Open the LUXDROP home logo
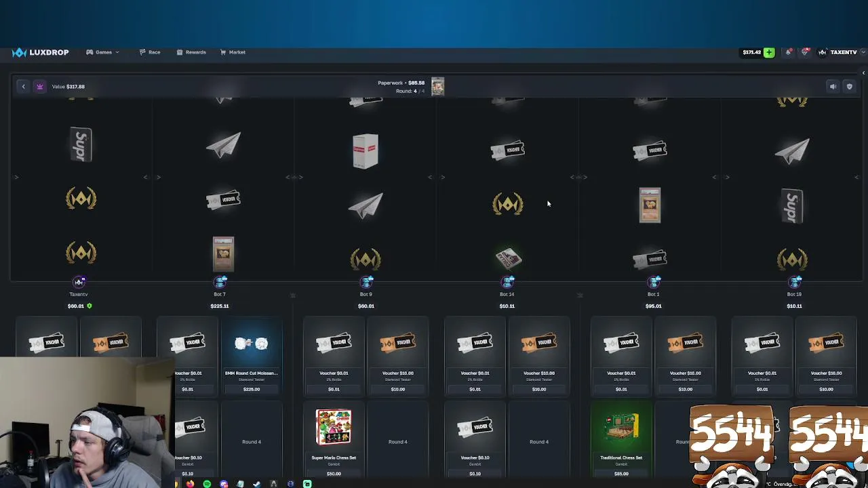The height and width of the screenshot is (488, 868). point(41,52)
